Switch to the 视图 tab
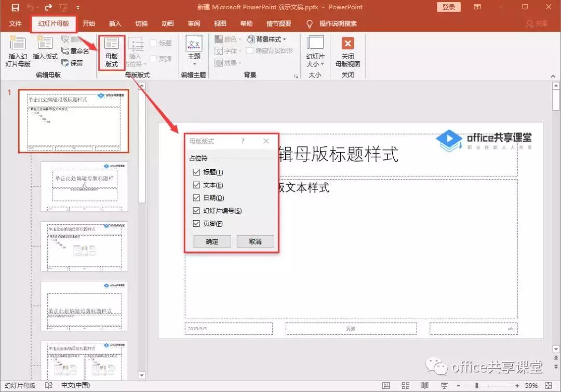The width and height of the screenshot is (561, 392). (220, 23)
